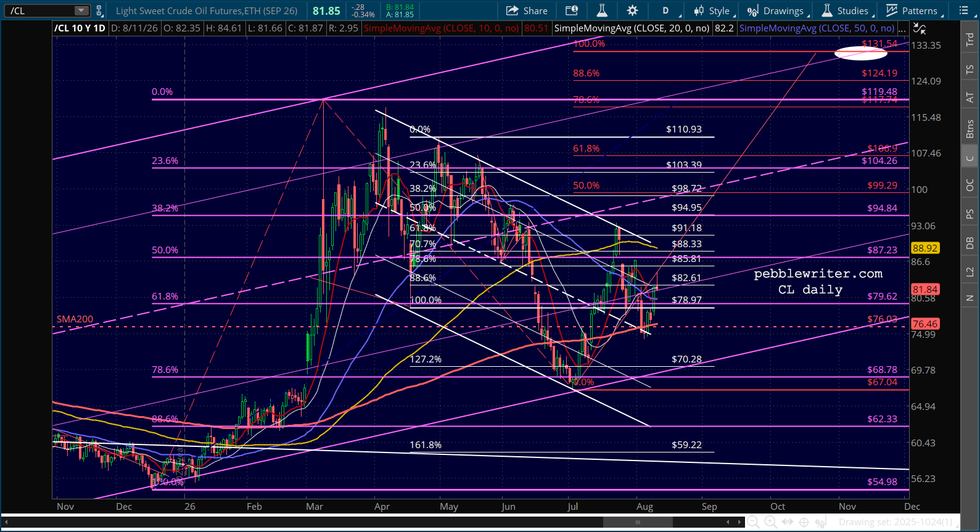Click the Light Sweet Crude Oil Futures description
The image size is (980, 532).
click(207, 10)
